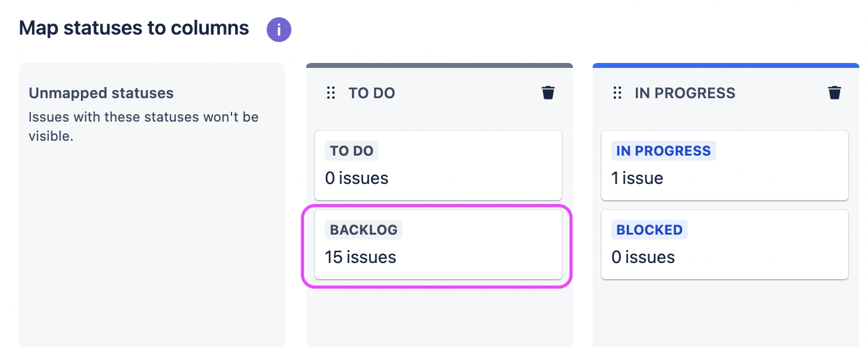868x347 pixels.
Task: Edit the IN PROGRESS column title
Action: click(685, 93)
